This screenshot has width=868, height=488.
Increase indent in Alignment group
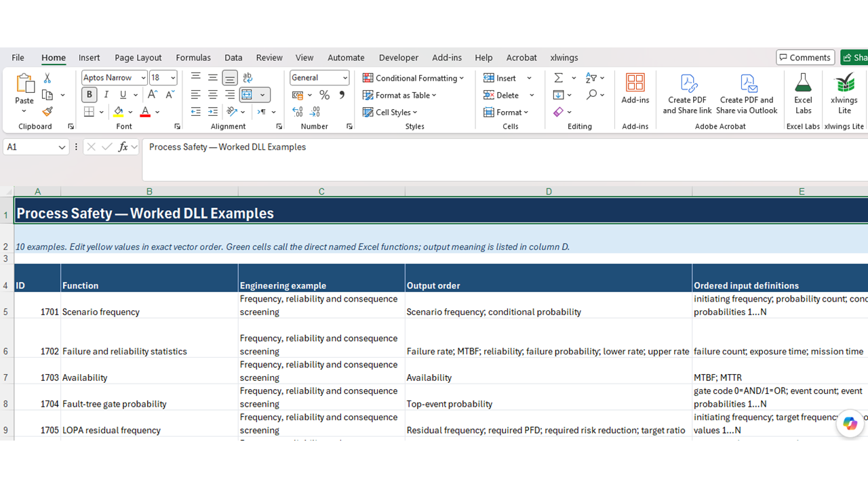coord(213,112)
